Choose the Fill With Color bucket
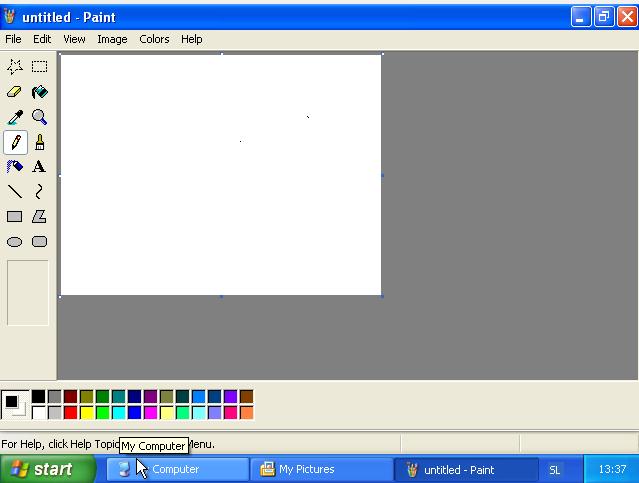The width and height of the screenshot is (639, 483). 40,92
